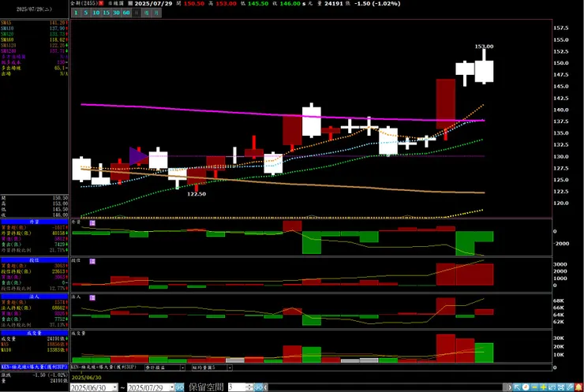Click the SMA120 legend entry
584x392 pixels.
[x=34, y=46]
